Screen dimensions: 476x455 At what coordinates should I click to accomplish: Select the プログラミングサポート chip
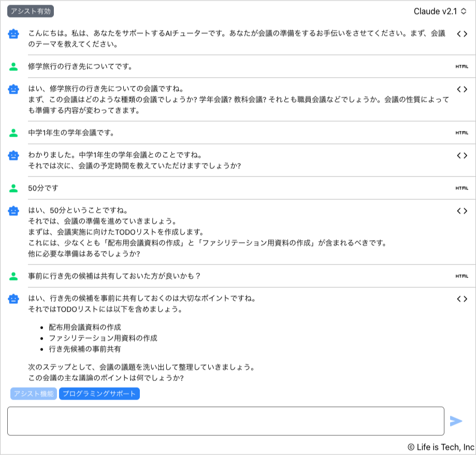point(99,394)
